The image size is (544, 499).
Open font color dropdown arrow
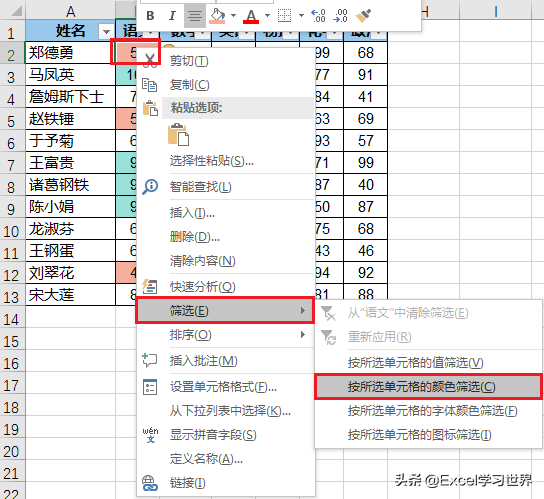(x=267, y=16)
